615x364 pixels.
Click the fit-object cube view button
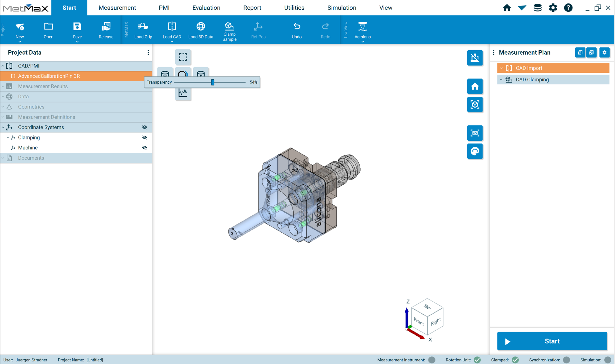pyautogui.click(x=475, y=105)
